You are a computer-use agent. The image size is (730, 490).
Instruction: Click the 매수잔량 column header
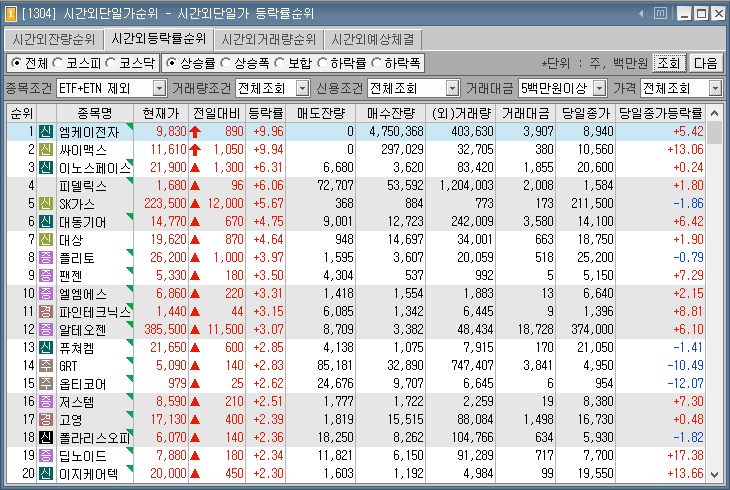click(391, 113)
